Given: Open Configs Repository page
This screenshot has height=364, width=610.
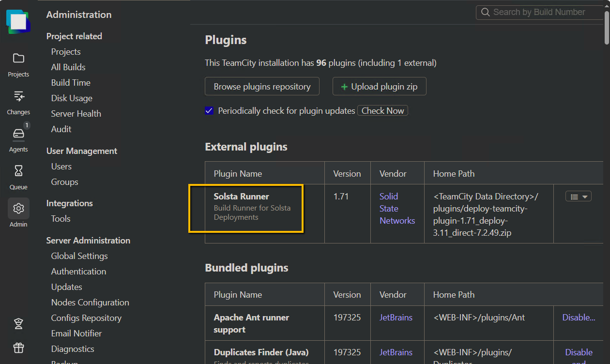Looking at the screenshot, I should coord(86,318).
